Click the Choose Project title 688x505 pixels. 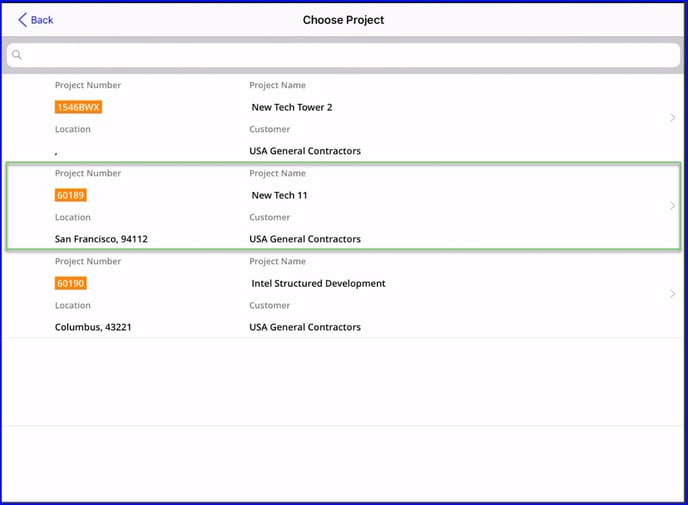click(344, 20)
